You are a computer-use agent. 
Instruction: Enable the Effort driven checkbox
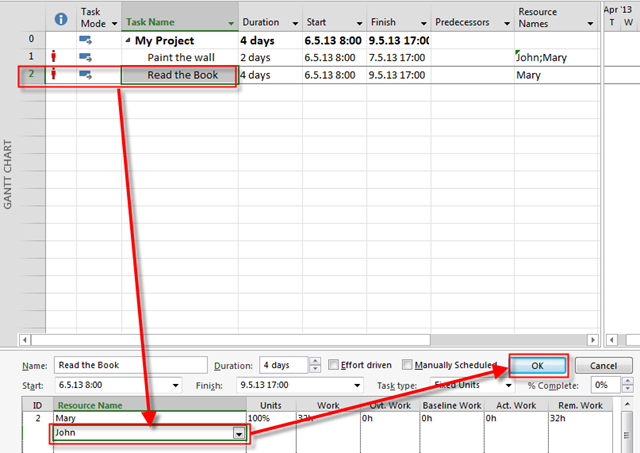click(x=334, y=366)
